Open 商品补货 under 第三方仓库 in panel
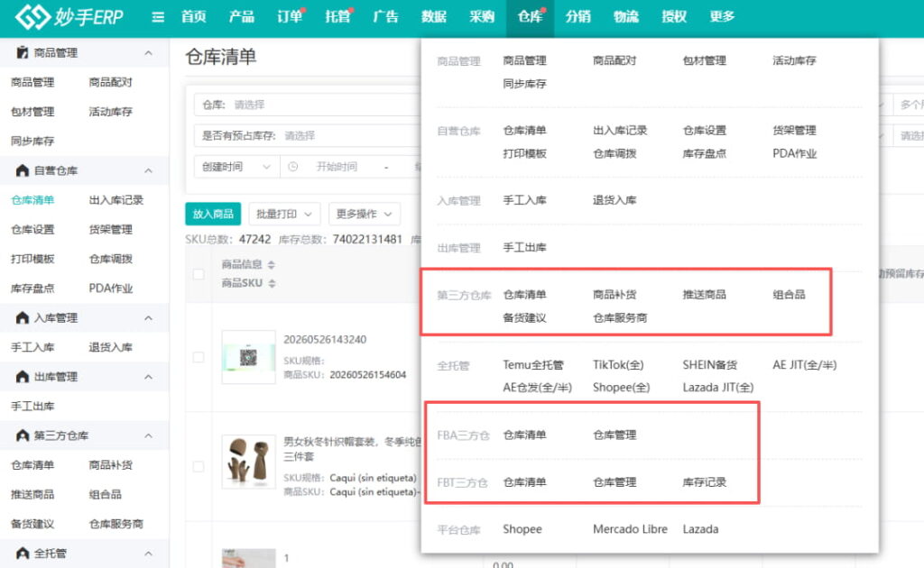 coord(614,294)
